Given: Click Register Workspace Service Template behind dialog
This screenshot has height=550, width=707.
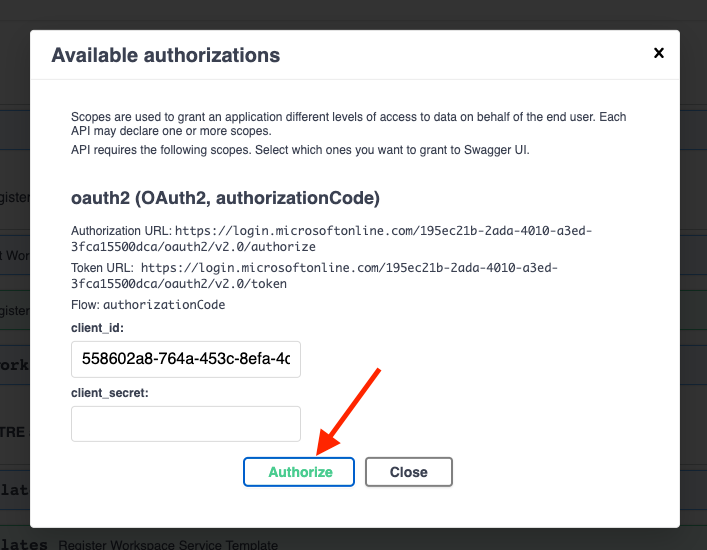Looking at the screenshot, I should pos(167,545).
